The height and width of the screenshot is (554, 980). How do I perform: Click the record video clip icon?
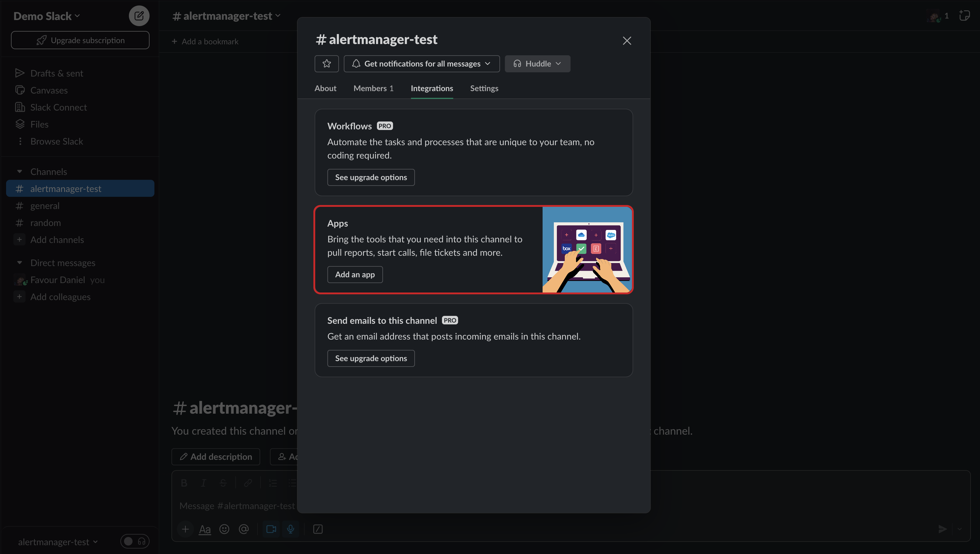point(271,529)
